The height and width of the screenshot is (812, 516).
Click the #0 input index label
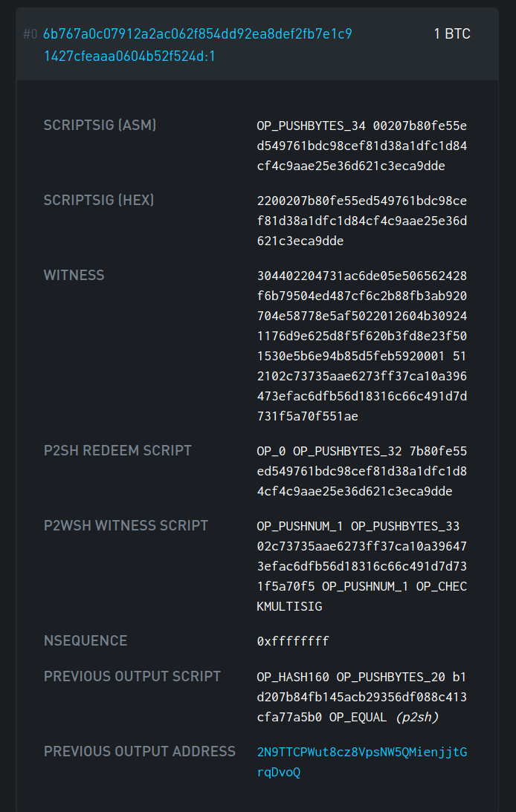pos(30,33)
